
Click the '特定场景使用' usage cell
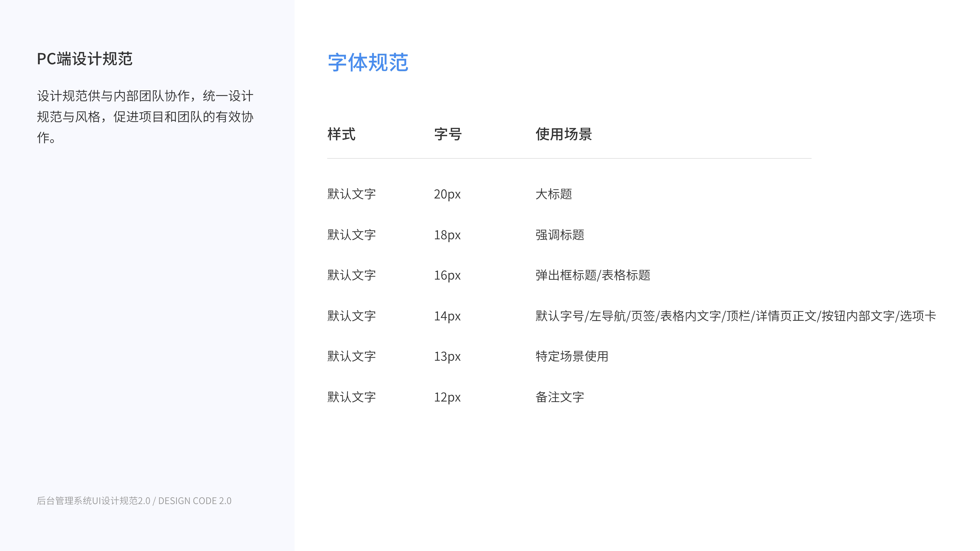[x=572, y=356]
